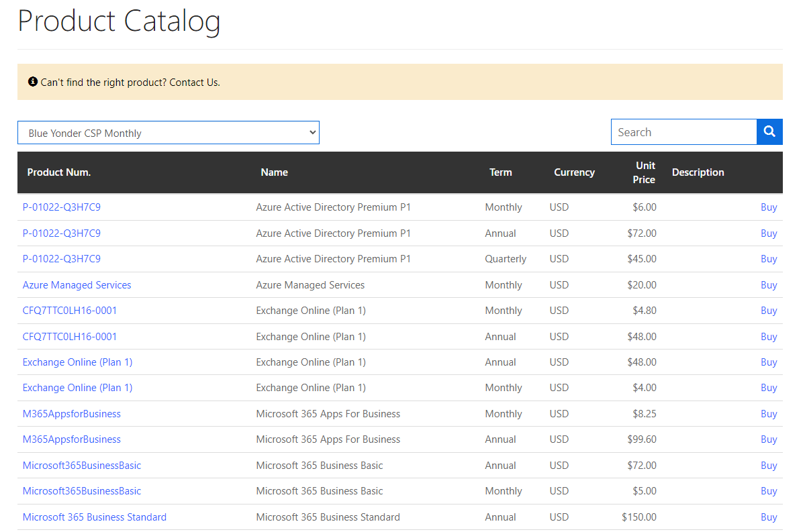This screenshot has width=807, height=532.
Task: Open the Microsoft 365 Business Standard product link
Action: coord(94,517)
